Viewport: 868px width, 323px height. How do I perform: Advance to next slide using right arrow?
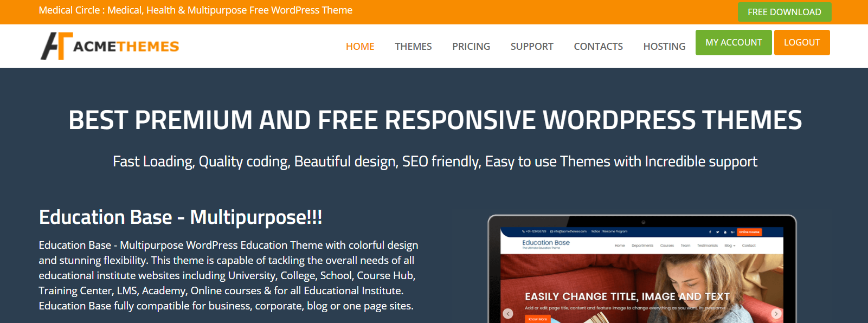pos(776,313)
